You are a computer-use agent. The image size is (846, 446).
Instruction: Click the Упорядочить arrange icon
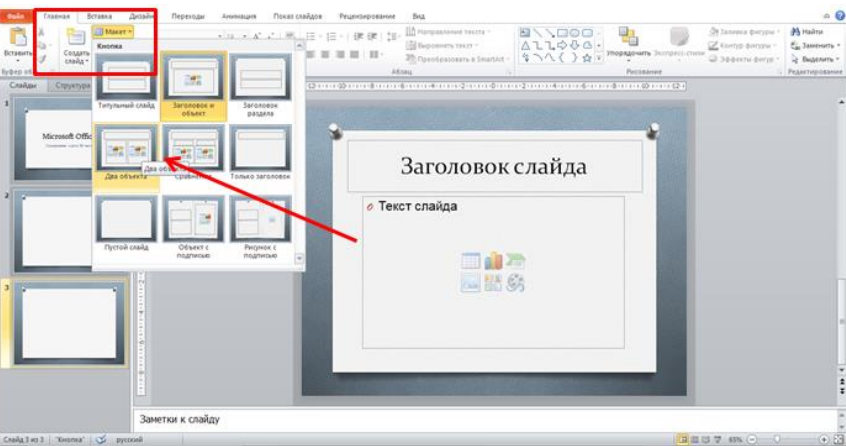pos(629,38)
